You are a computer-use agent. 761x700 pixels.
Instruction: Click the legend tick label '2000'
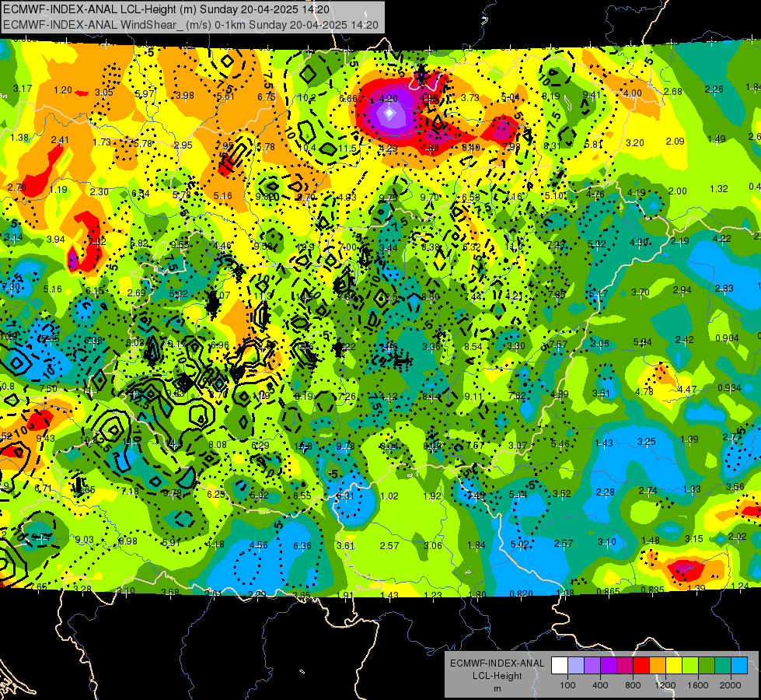point(731,685)
